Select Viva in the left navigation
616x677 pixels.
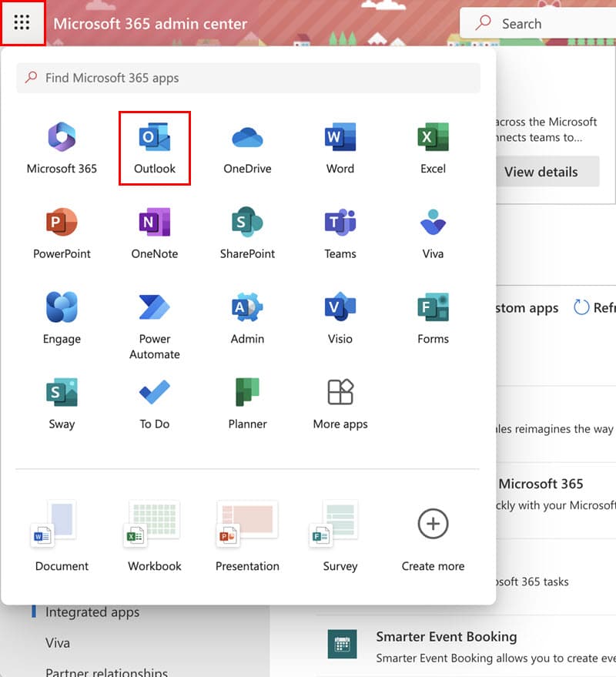pyautogui.click(x=58, y=643)
